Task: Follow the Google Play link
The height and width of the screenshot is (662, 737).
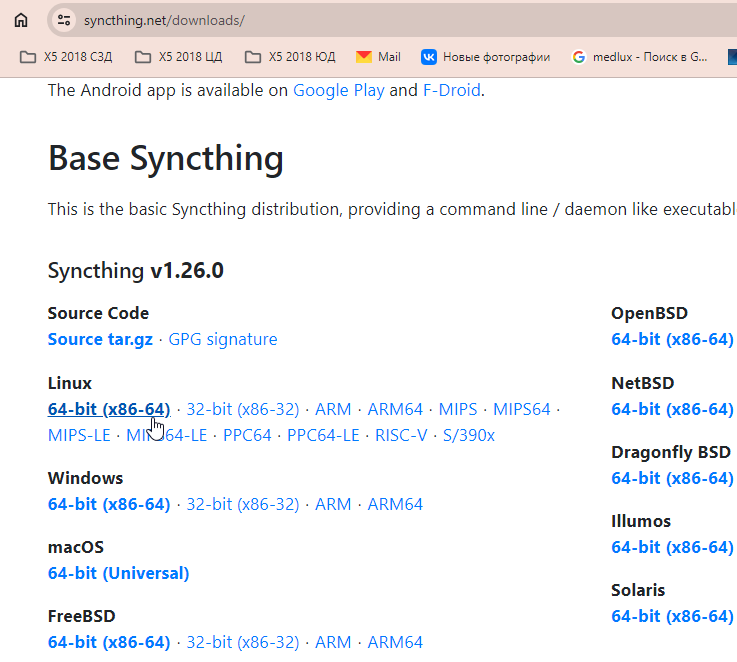Action: pyautogui.click(x=338, y=90)
